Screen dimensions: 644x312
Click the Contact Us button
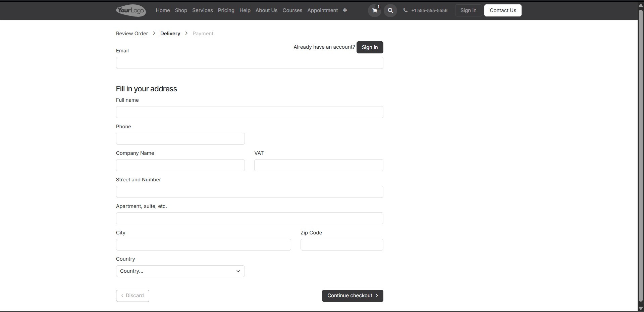[502, 10]
